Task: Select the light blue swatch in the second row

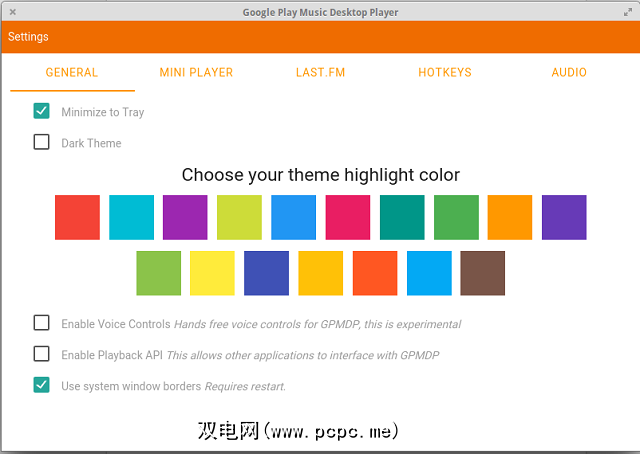Action: pyautogui.click(x=429, y=273)
